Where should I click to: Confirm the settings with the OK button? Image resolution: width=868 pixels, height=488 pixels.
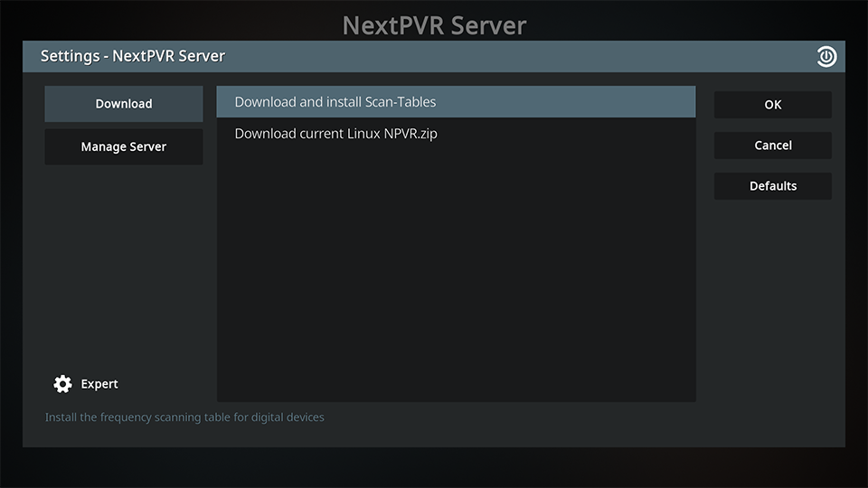click(773, 105)
